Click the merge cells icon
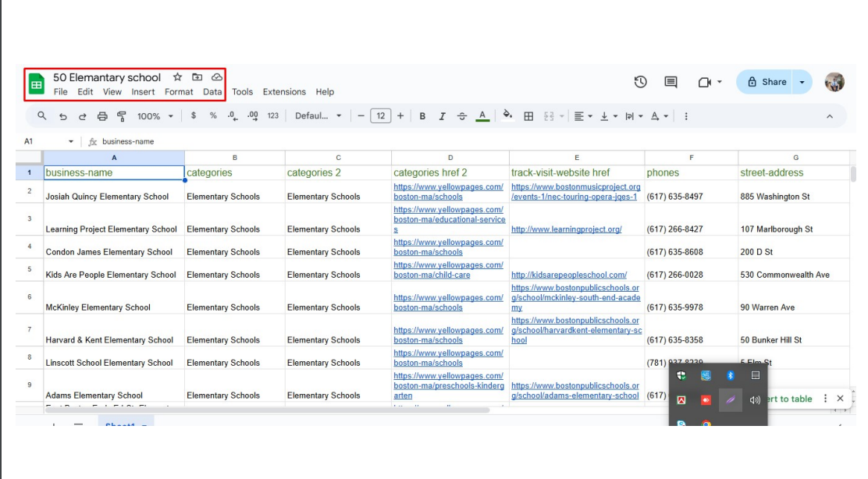This screenshot has height=479, width=868. (549, 116)
